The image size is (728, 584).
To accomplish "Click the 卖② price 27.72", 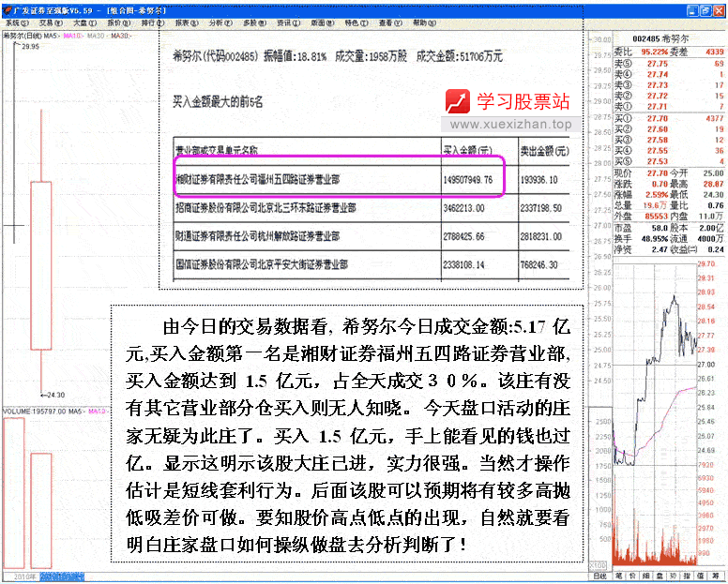I will (x=658, y=96).
